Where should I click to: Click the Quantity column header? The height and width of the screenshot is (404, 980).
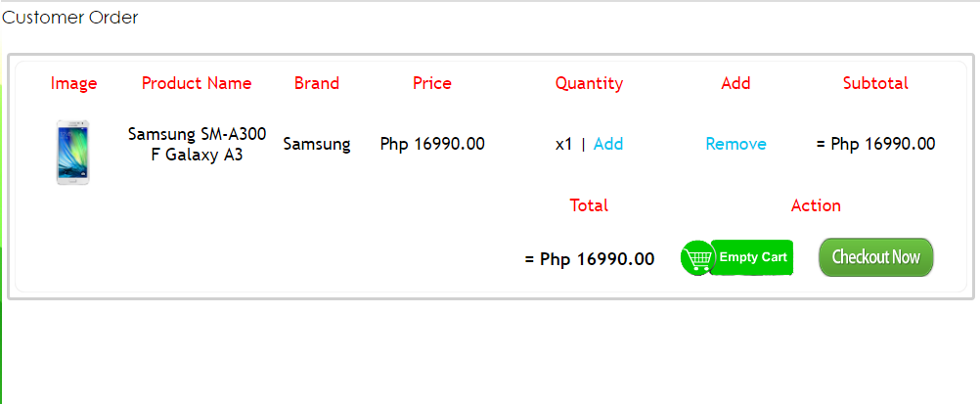point(590,83)
